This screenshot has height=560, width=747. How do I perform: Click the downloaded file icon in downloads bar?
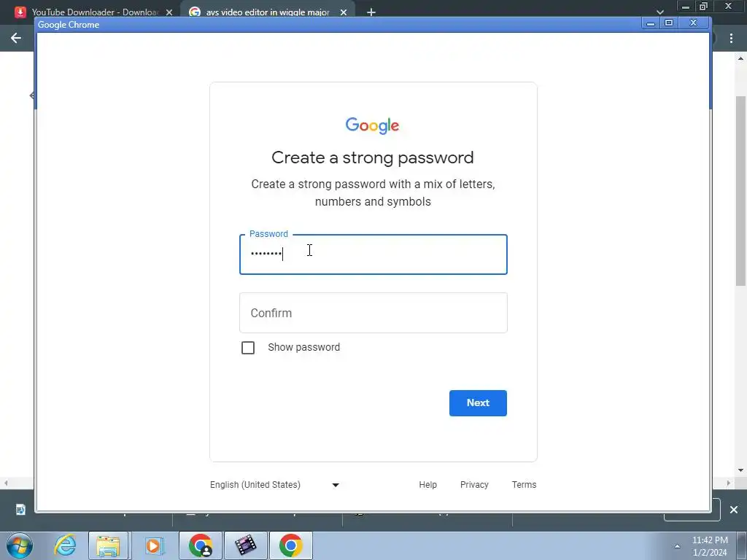20,510
